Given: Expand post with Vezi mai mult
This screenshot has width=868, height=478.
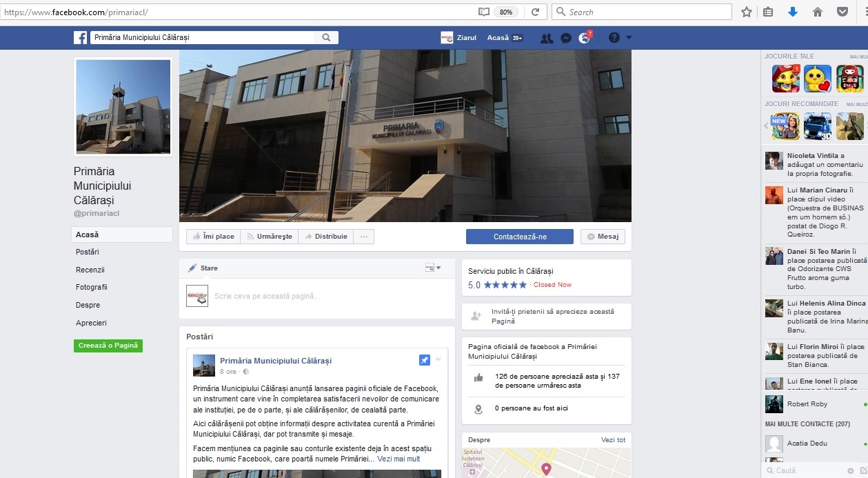Looking at the screenshot, I should (398, 459).
